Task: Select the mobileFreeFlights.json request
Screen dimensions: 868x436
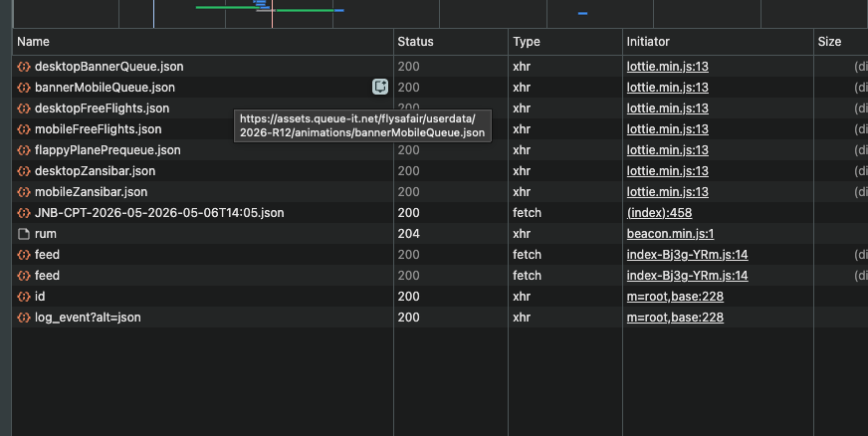Action: [98, 129]
